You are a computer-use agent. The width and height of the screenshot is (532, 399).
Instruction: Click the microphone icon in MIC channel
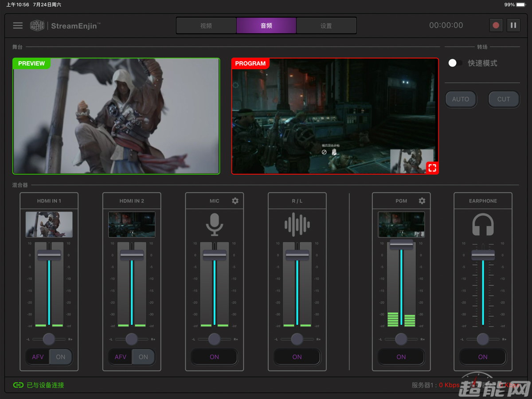[x=214, y=224]
